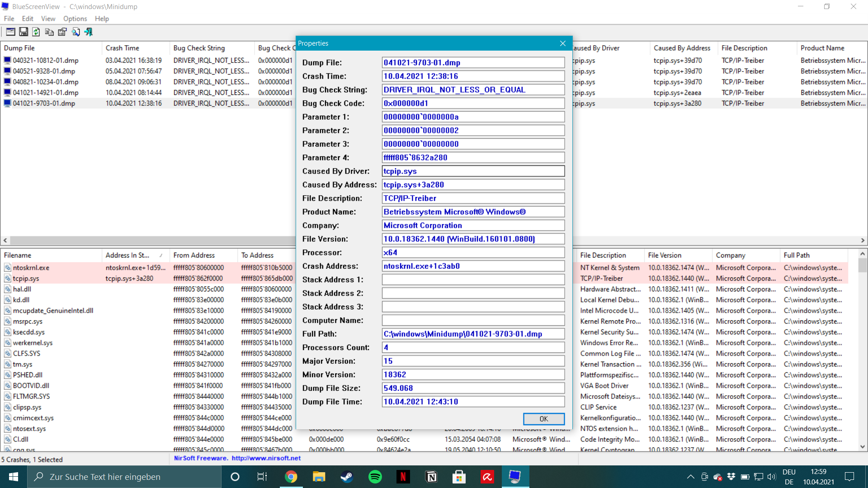Screen dimensions: 868x488
Task: Click the file icon beside hal.dll
Action: click(x=8, y=289)
